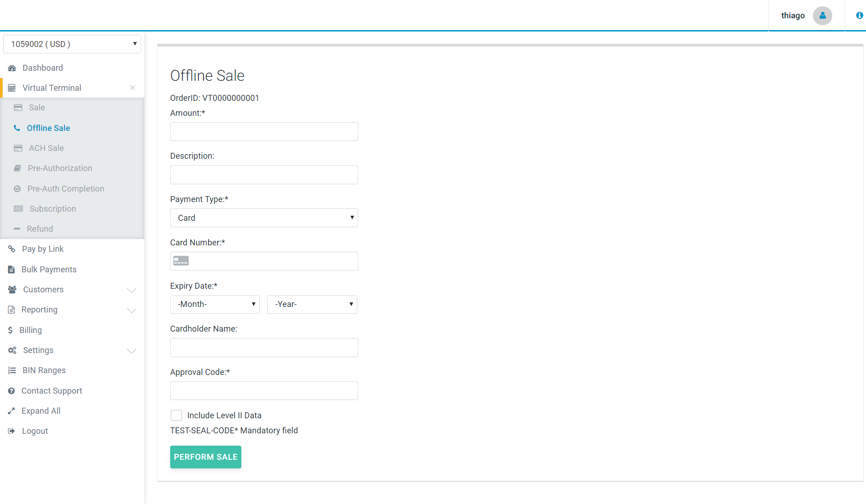866x504 pixels.
Task: Click the Billing dollar sign icon
Action: (x=10, y=330)
